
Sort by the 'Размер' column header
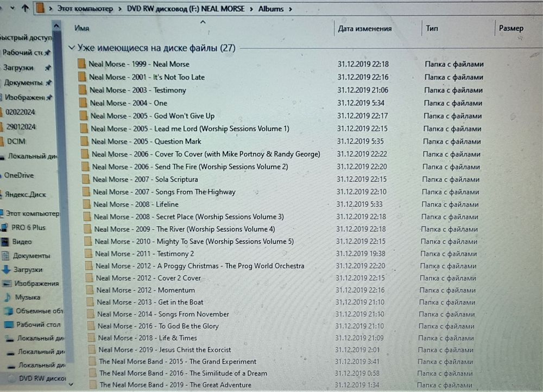pos(511,28)
